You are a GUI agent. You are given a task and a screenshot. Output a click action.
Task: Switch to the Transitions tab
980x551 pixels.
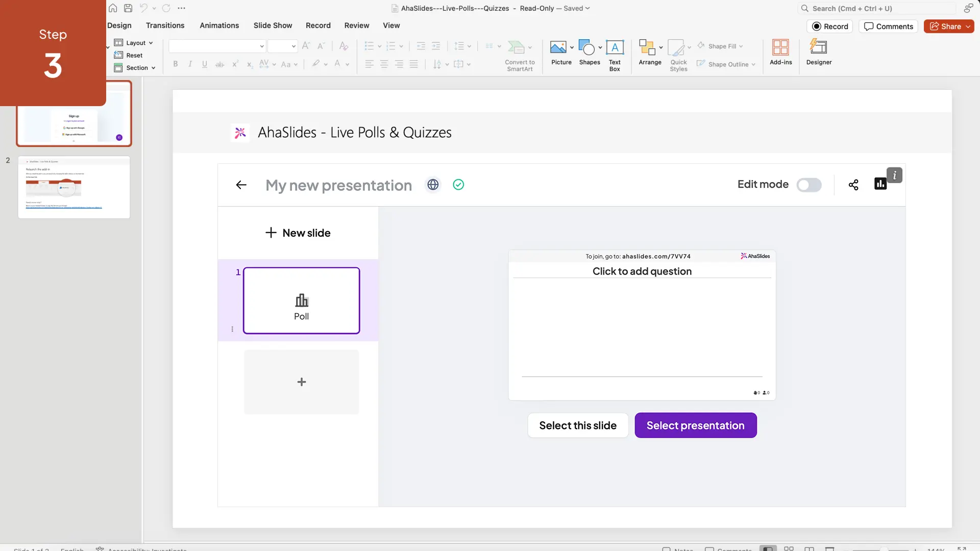click(x=164, y=25)
